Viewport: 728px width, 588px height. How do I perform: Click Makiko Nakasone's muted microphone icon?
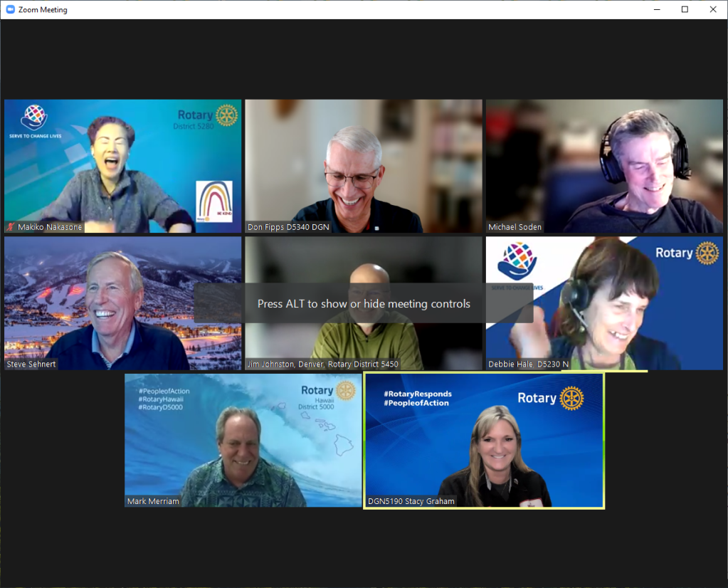pyautogui.click(x=11, y=227)
